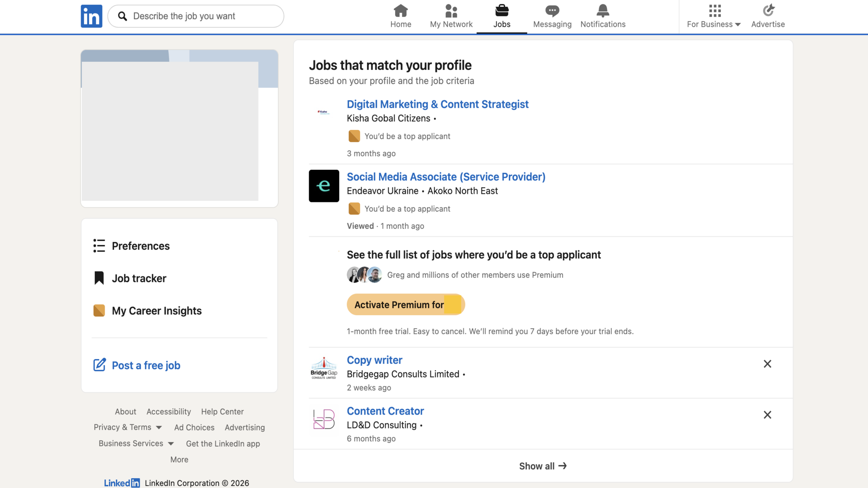Click the More footer link
The height and width of the screenshot is (488, 868).
coord(179,460)
